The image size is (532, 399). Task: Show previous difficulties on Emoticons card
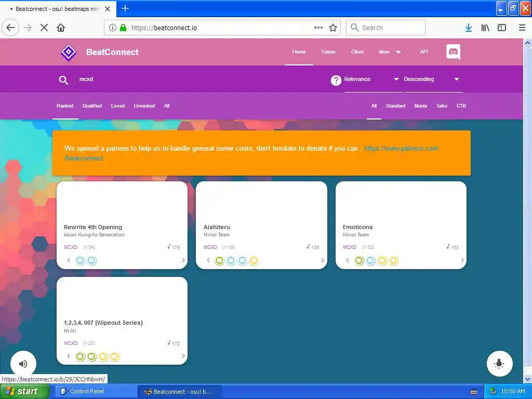pos(348,260)
